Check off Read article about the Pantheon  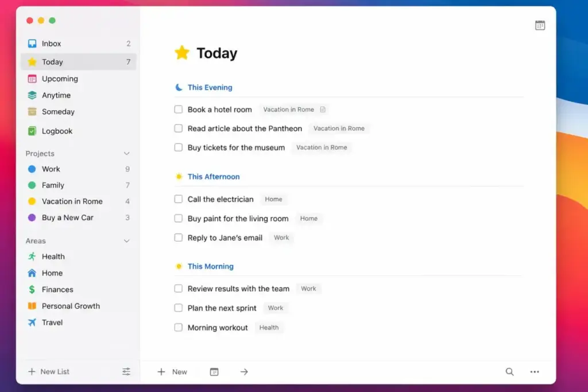(179, 129)
